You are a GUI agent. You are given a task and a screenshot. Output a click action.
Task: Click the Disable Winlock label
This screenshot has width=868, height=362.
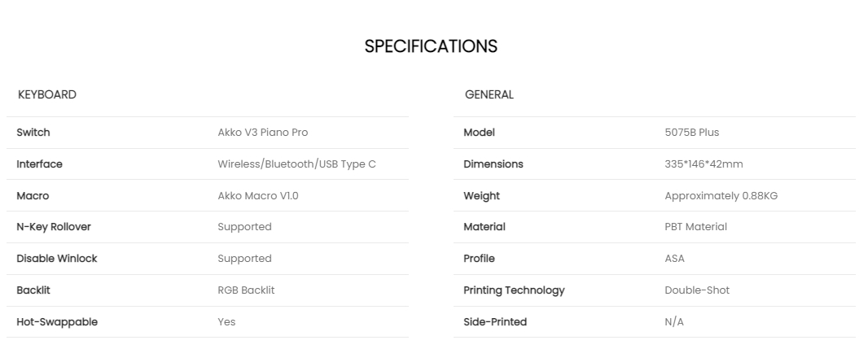tap(57, 258)
